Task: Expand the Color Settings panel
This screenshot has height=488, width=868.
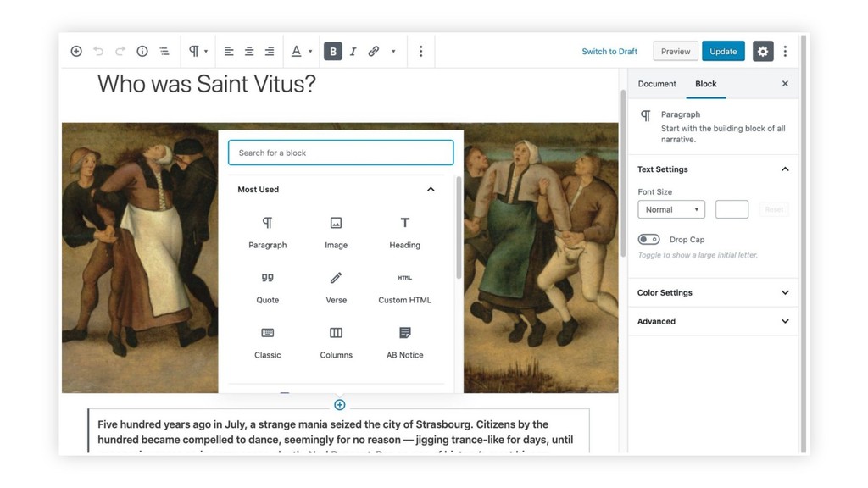Action: point(714,292)
